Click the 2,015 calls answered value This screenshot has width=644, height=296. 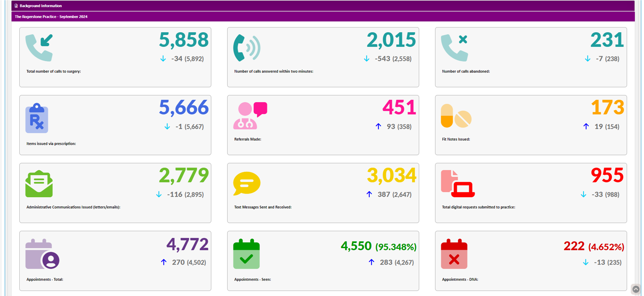(x=391, y=40)
